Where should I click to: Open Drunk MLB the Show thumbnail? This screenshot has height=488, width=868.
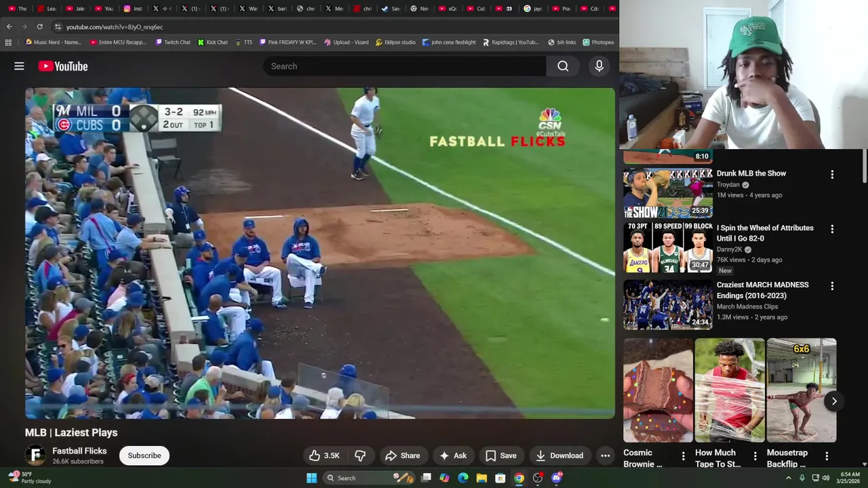tap(668, 193)
